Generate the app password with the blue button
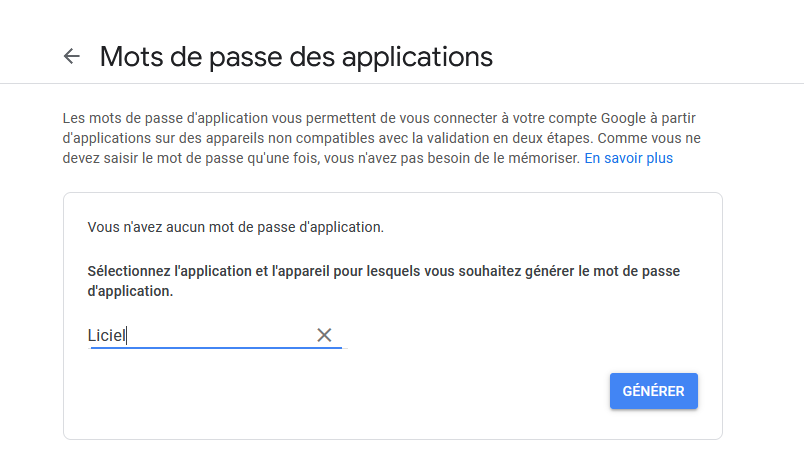The width and height of the screenshot is (804, 472). [x=654, y=391]
